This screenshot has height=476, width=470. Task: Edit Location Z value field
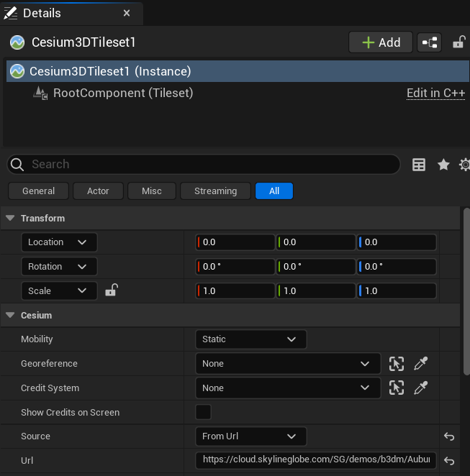pyautogui.click(x=397, y=242)
